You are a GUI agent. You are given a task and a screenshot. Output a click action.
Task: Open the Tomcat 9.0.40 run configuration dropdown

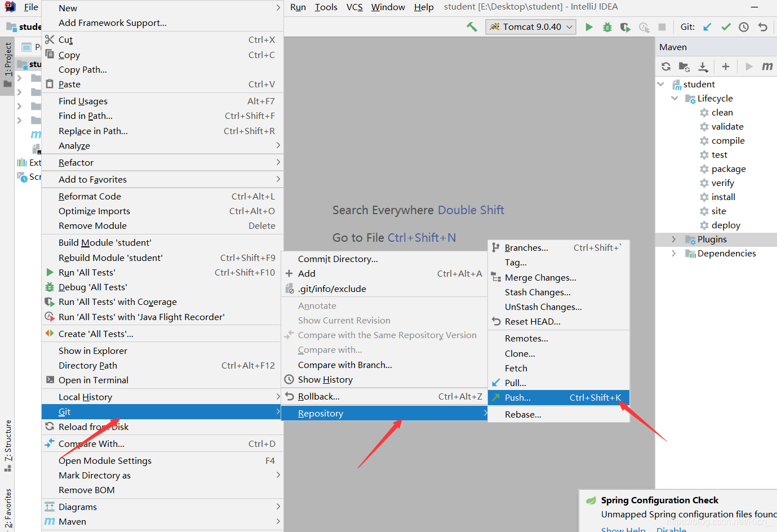coord(531,27)
